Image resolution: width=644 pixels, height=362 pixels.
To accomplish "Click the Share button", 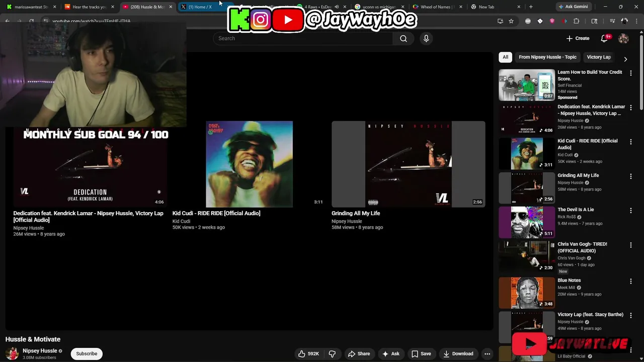I will click(359, 353).
